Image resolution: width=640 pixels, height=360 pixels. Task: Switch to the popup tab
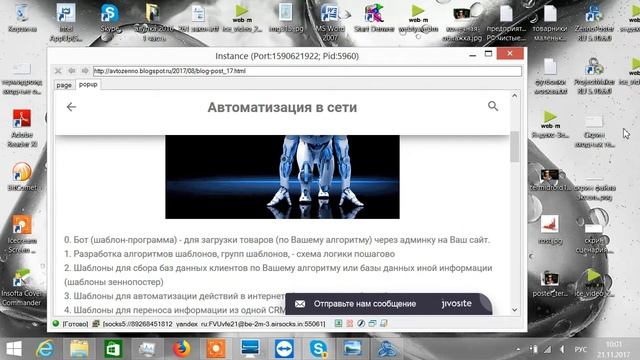(x=88, y=84)
